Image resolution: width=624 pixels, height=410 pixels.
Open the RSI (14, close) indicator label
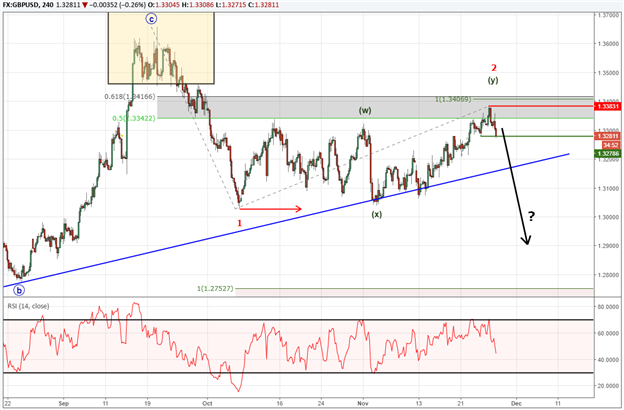(x=28, y=306)
